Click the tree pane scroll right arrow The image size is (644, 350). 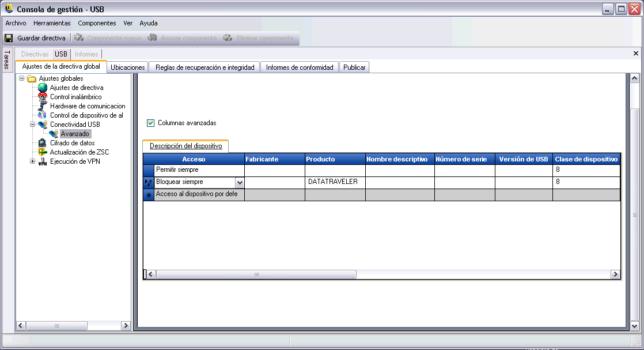(x=126, y=326)
